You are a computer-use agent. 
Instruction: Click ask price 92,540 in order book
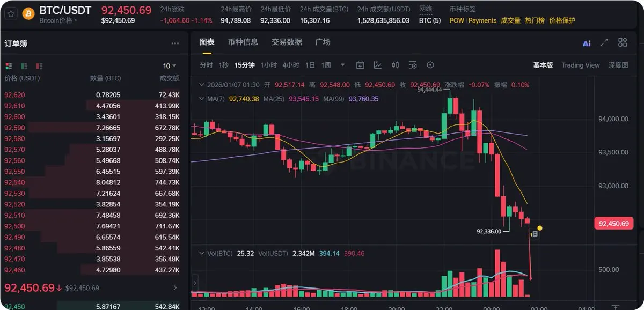[x=14, y=182]
